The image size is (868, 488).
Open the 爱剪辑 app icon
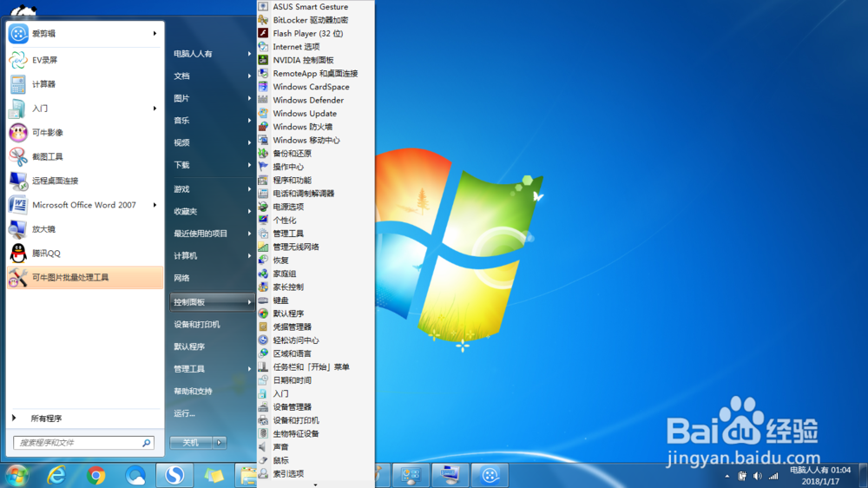tap(18, 34)
